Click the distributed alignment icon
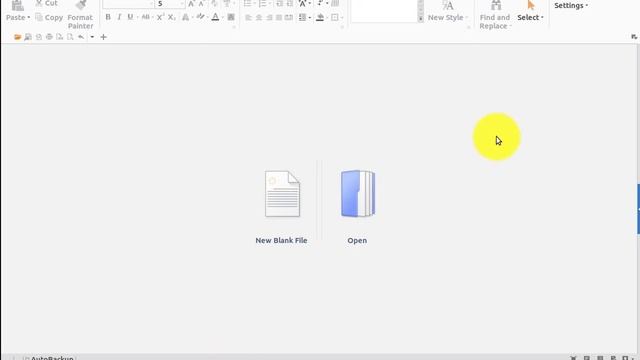Screen dimensions: 640x360 point(289,18)
